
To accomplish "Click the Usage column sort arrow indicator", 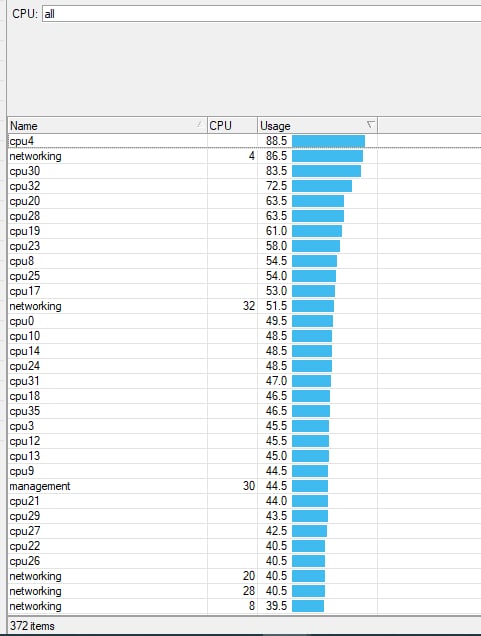I will [x=370, y=124].
